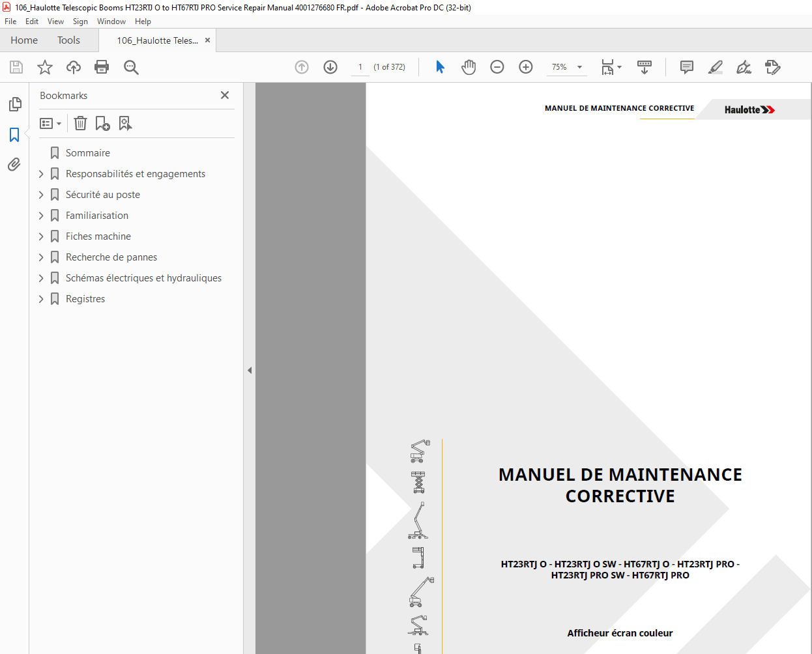Toggle the Bookmarks sidebar panel icon
This screenshot has width=812, height=654.
pyautogui.click(x=14, y=135)
